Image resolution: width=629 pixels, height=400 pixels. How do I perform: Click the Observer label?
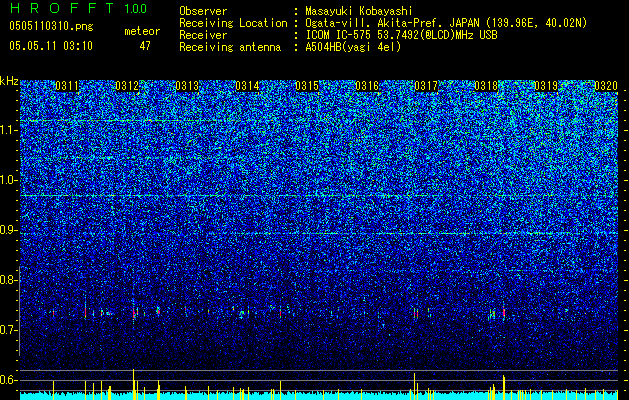(x=203, y=11)
